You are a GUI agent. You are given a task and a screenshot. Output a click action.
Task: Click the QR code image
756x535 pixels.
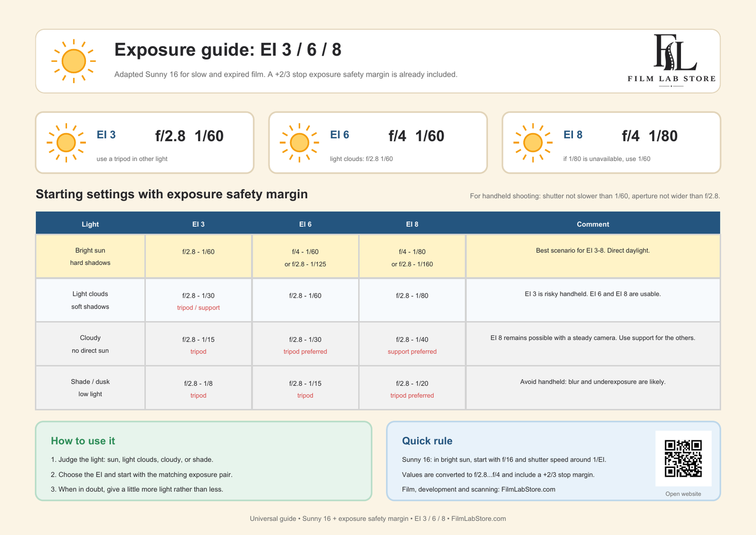(x=683, y=458)
